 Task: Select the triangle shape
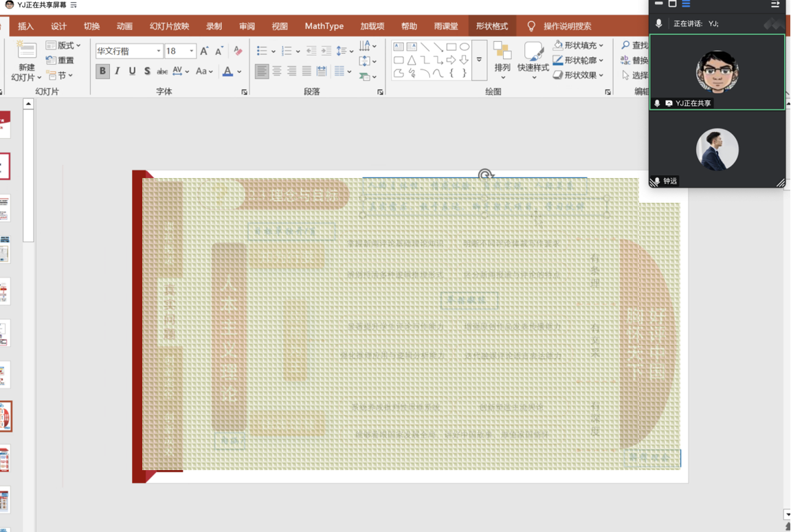pos(412,60)
